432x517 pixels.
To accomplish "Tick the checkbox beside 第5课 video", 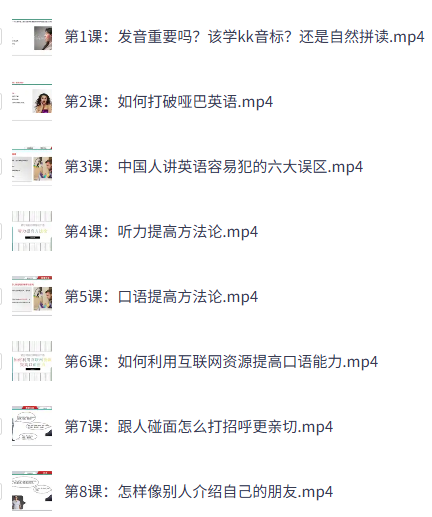I will [1, 296].
